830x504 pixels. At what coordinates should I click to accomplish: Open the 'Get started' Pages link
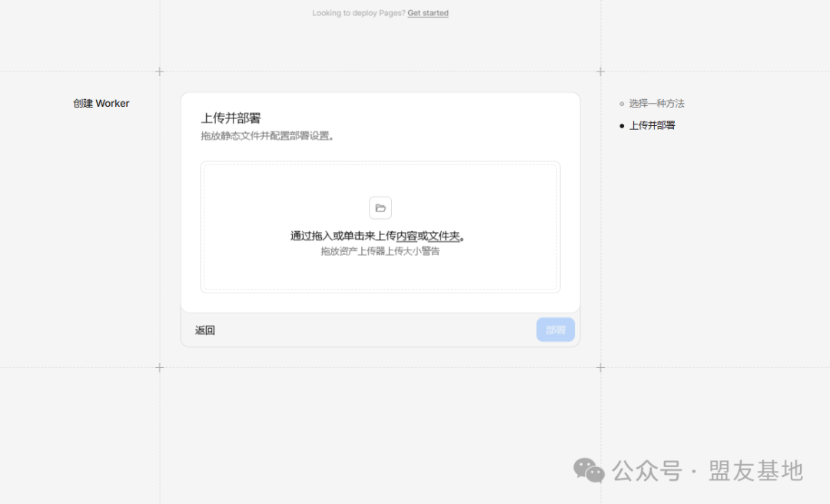click(428, 13)
